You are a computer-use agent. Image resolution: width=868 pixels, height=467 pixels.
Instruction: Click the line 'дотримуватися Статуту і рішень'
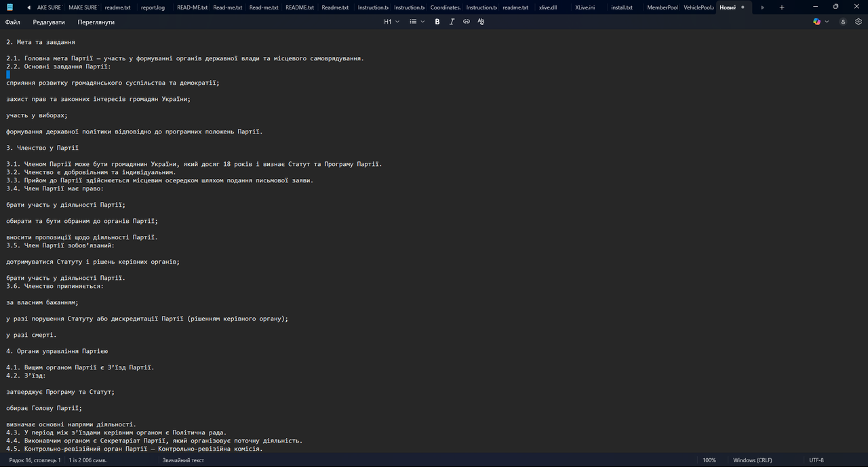pyautogui.click(x=93, y=262)
